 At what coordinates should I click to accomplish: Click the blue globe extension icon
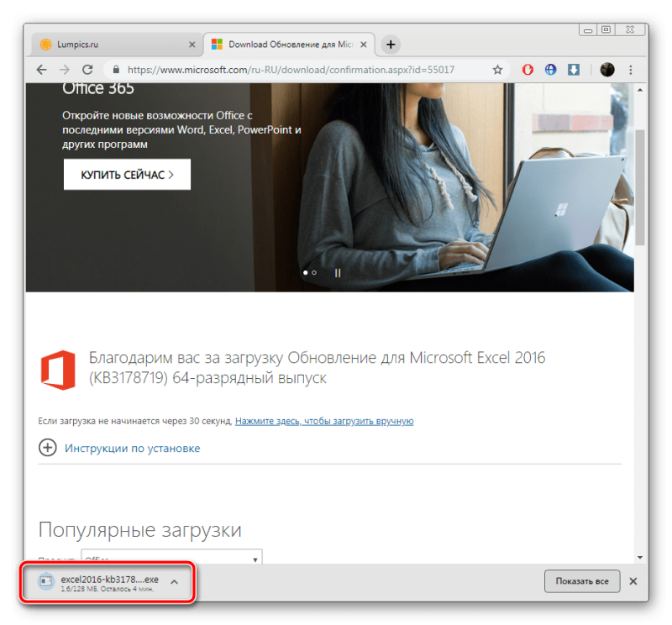[551, 70]
